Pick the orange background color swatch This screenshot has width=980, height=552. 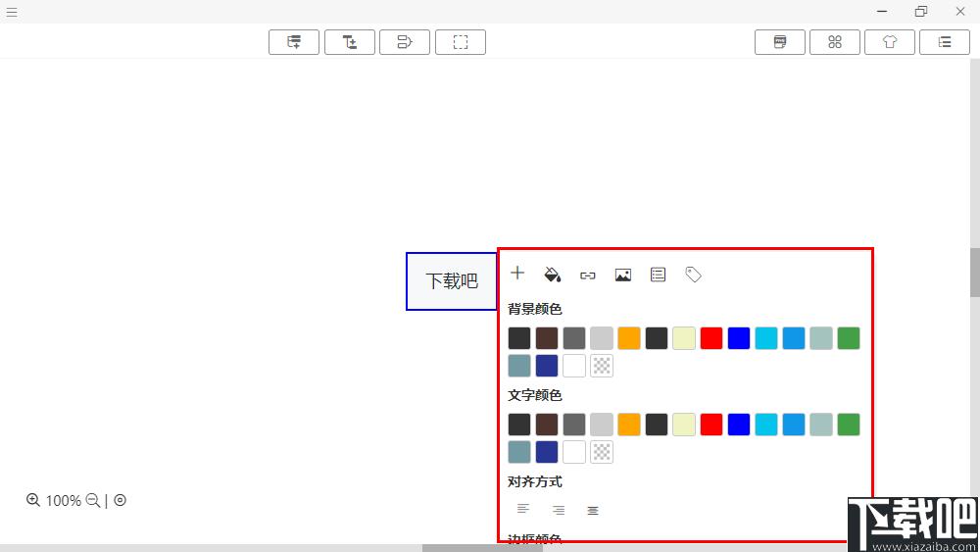coord(629,338)
